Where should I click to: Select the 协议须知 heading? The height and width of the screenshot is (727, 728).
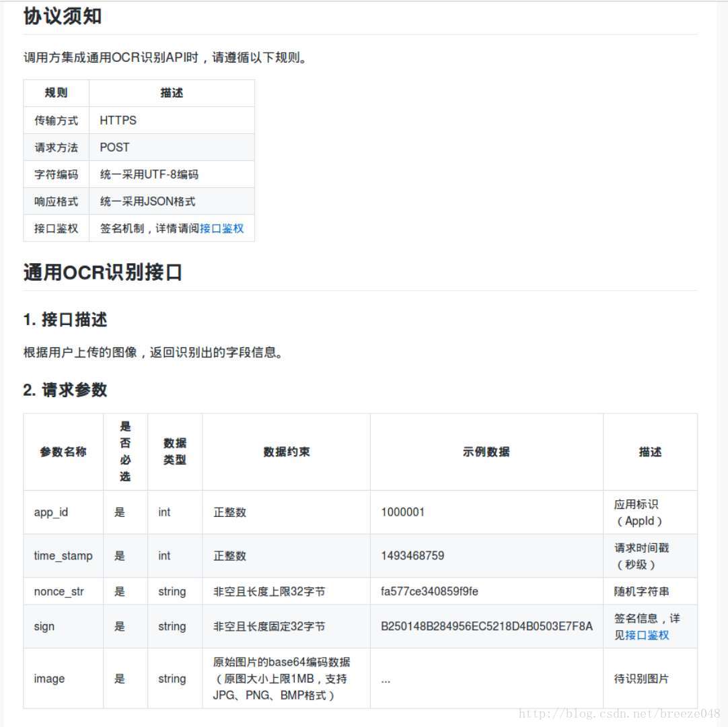pos(62,16)
